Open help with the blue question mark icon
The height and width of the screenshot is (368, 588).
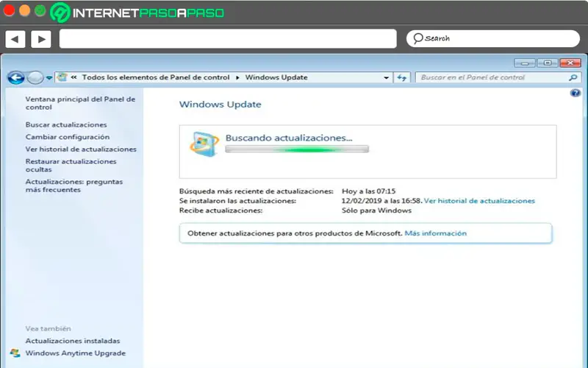[575, 93]
